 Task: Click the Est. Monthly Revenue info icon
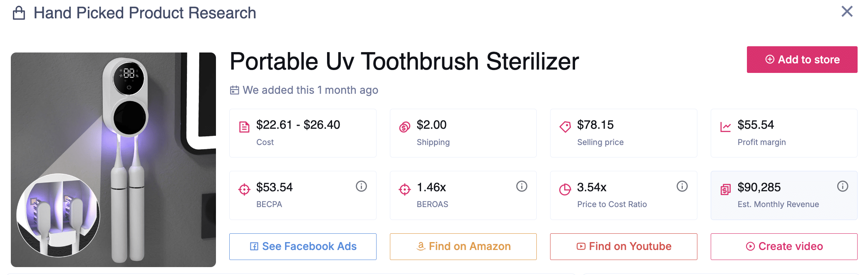tap(842, 186)
